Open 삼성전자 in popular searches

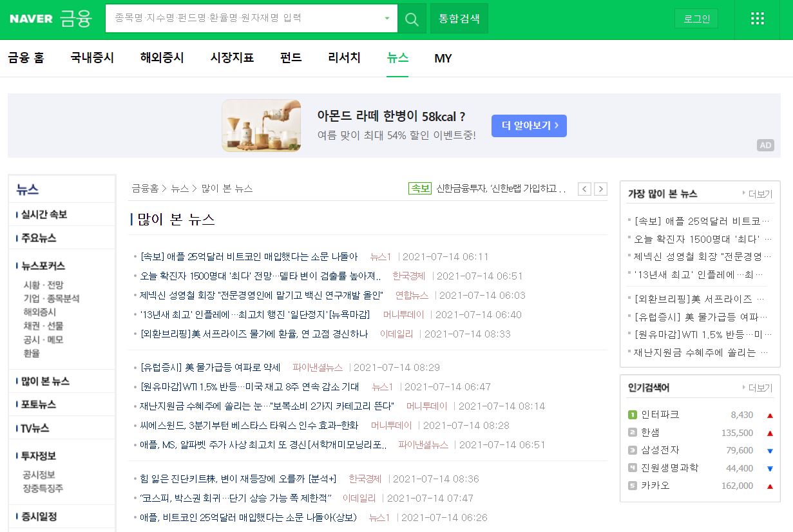(x=660, y=450)
